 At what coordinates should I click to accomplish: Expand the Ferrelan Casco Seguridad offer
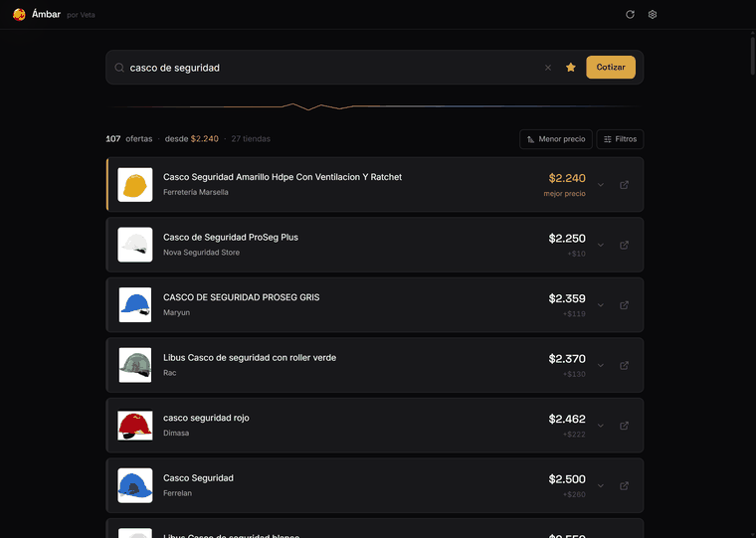coord(601,486)
